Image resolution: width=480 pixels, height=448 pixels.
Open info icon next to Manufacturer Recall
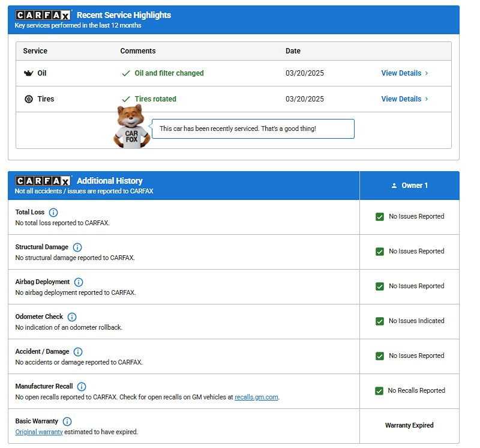[x=82, y=387]
